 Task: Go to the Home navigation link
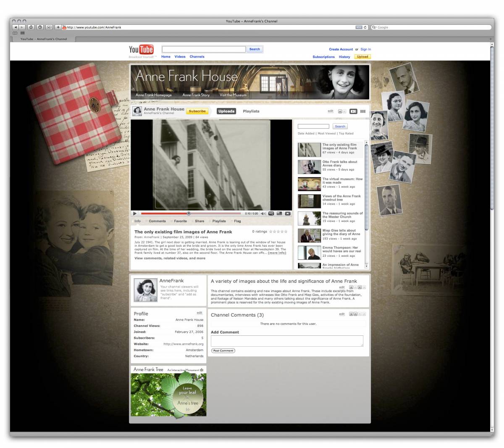[x=166, y=56]
